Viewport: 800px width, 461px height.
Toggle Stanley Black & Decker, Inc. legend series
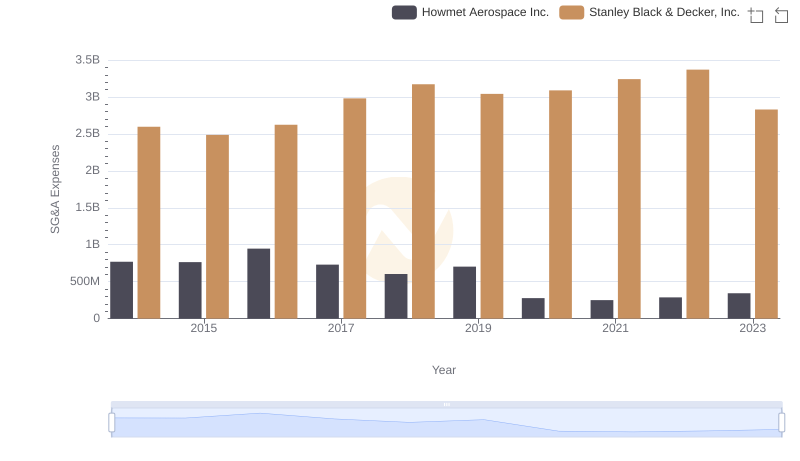[649, 12]
